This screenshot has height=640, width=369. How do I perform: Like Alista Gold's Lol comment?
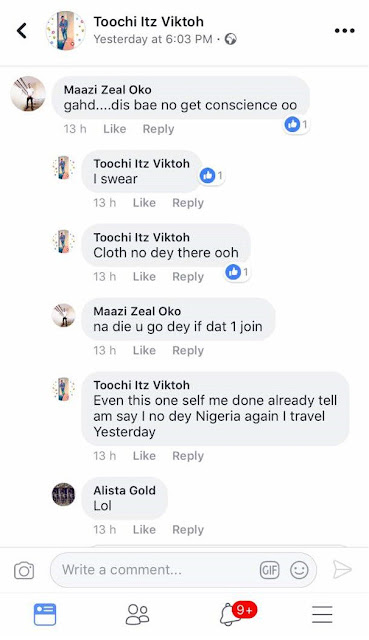click(144, 530)
